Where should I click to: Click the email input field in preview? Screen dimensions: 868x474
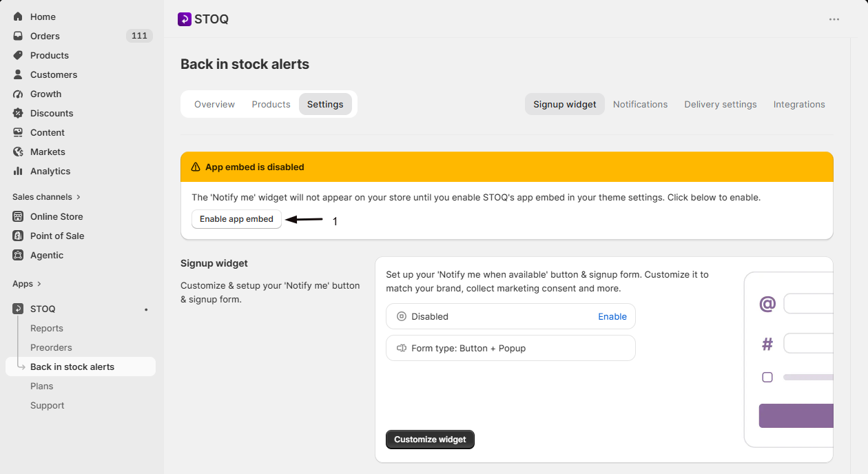coord(809,304)
